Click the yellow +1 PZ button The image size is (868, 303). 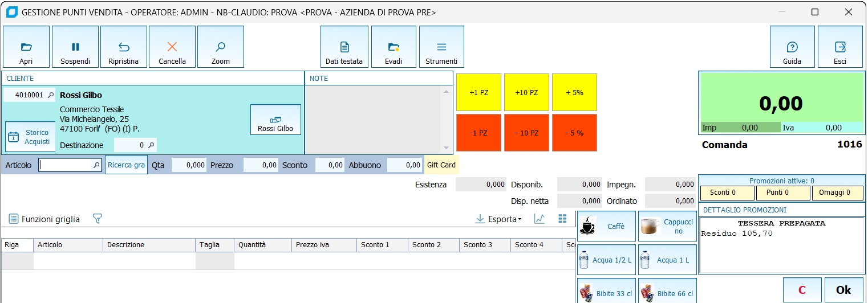[478, 92]
